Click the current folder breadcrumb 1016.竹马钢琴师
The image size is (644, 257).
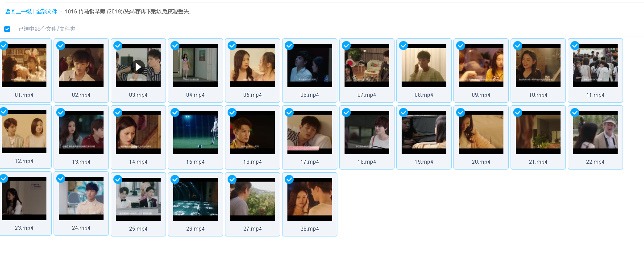click(129, 12)
